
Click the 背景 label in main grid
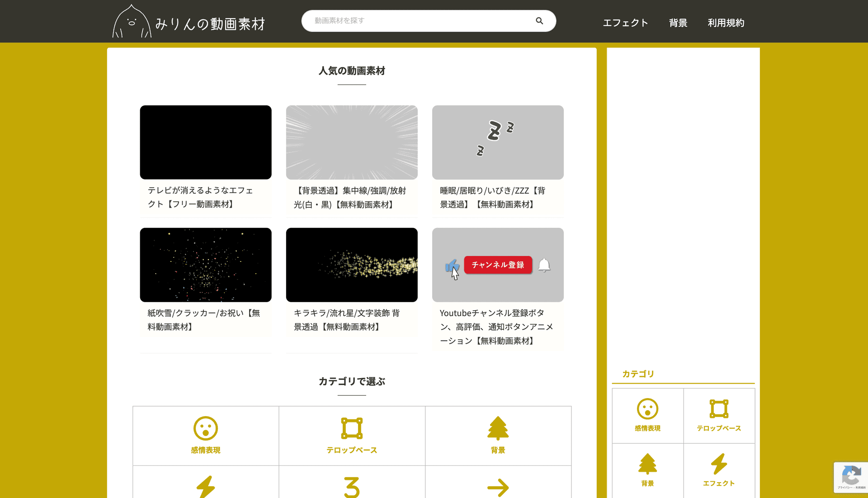498,450
